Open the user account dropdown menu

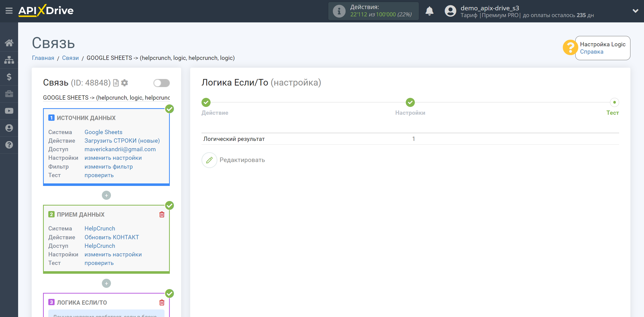634,11
